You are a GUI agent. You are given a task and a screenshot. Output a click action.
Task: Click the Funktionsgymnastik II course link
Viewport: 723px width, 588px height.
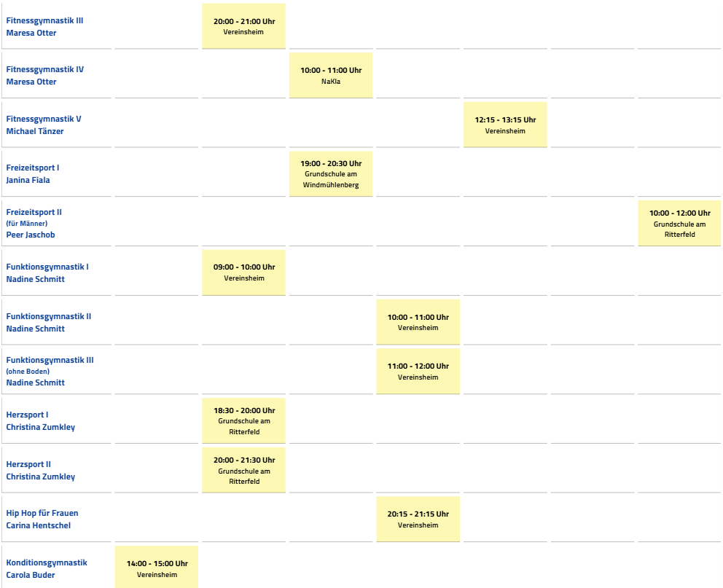49,316
